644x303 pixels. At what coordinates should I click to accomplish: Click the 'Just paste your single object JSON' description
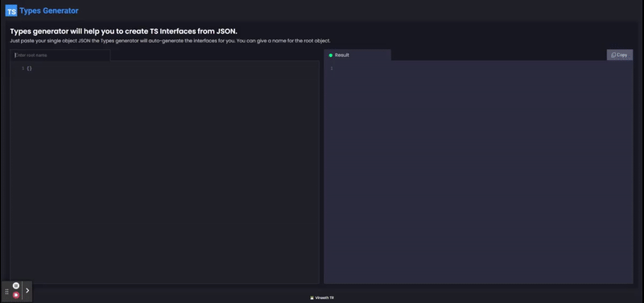pyautogui.click(x=170, y=41)
